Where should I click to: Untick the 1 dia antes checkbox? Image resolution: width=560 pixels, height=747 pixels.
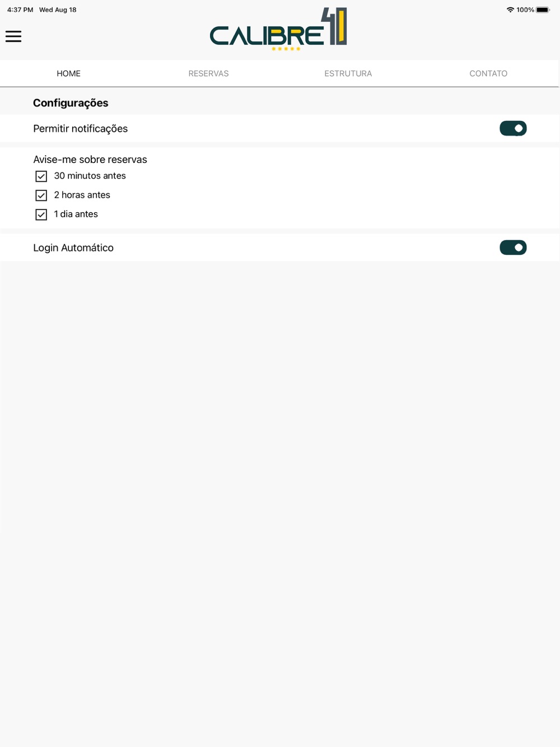41,214
